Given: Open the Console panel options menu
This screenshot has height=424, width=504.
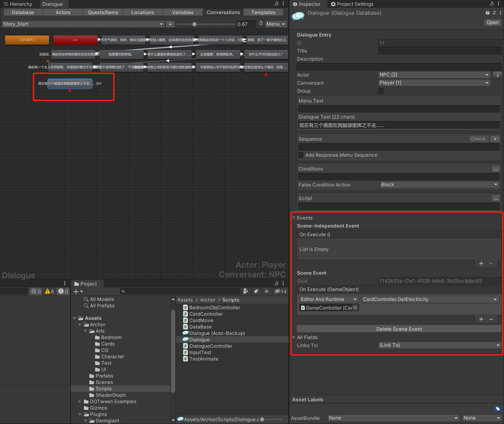Looking at the screenshot, I should [65, 283].
